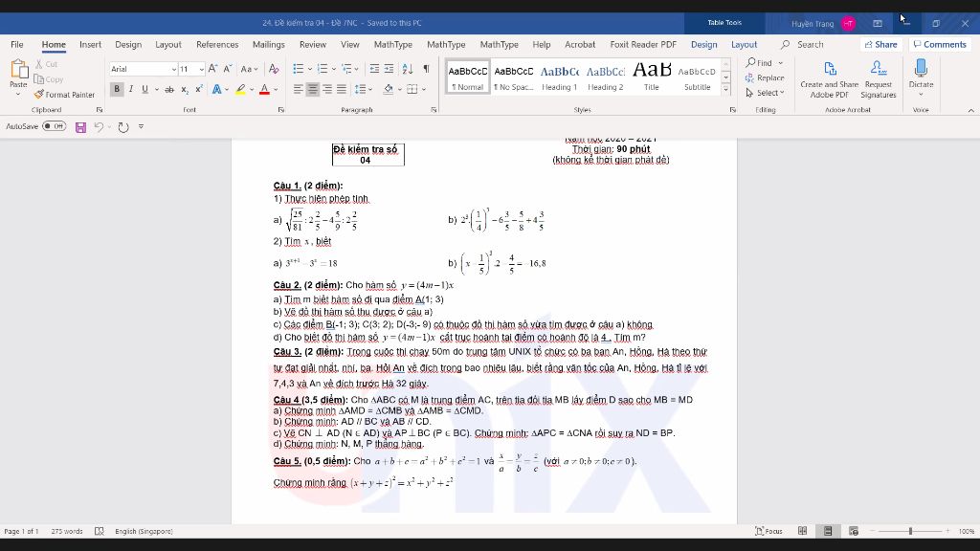The image size is (980, 551).
Task: Apply the red font color swatch
Action: pos(264,90)
